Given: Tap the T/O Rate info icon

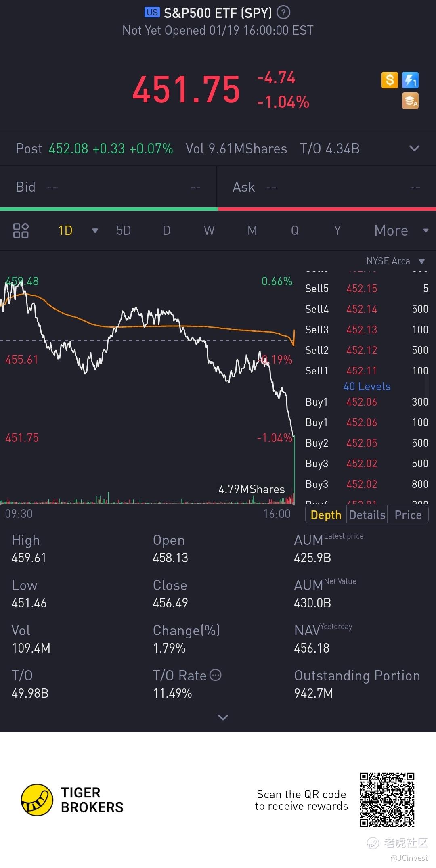Looking at the screenshot, I should tap(216, 675).
